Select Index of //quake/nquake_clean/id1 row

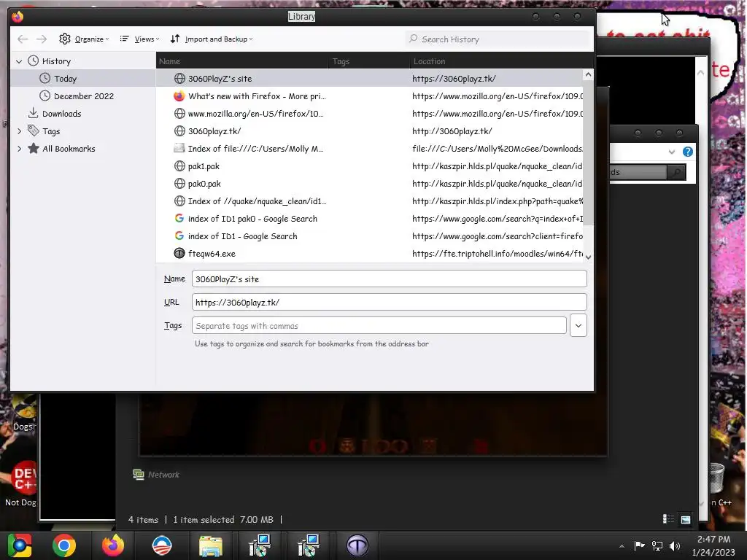pyautogui.click(x=369, y=201)
